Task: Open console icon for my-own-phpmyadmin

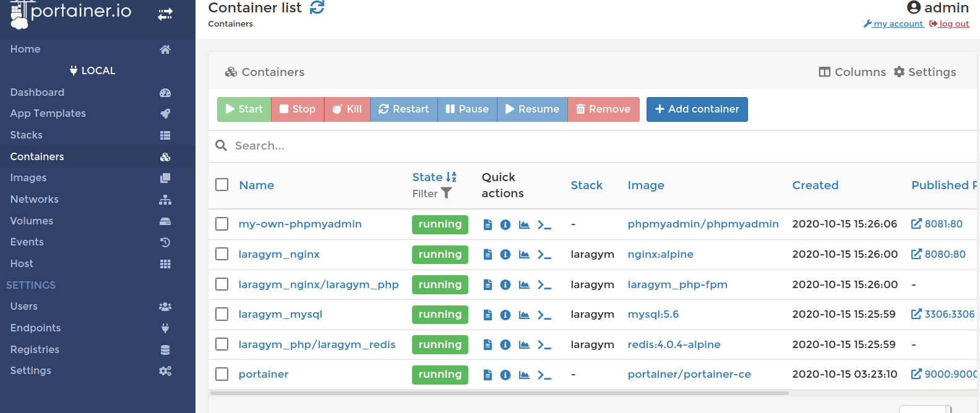Action: 544,224
